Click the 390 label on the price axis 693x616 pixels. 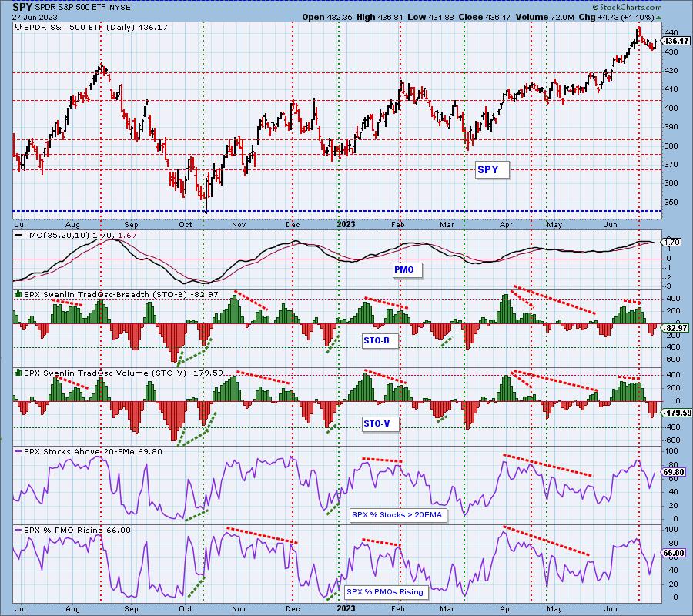[671, 127]
